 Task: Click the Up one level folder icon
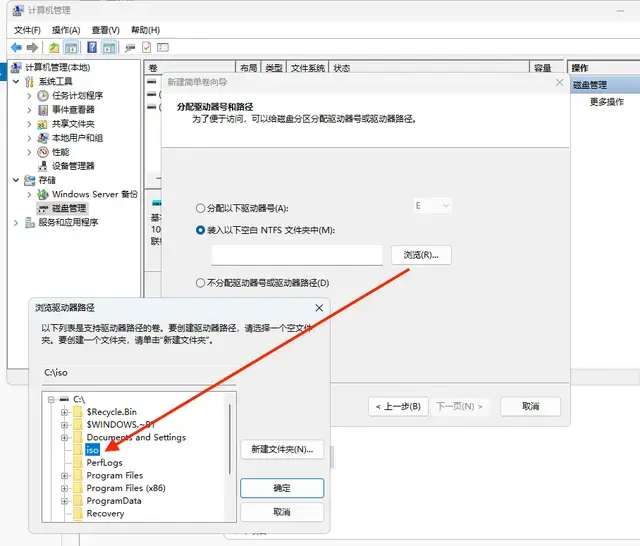pyautogui.click(x=54, y=48)
